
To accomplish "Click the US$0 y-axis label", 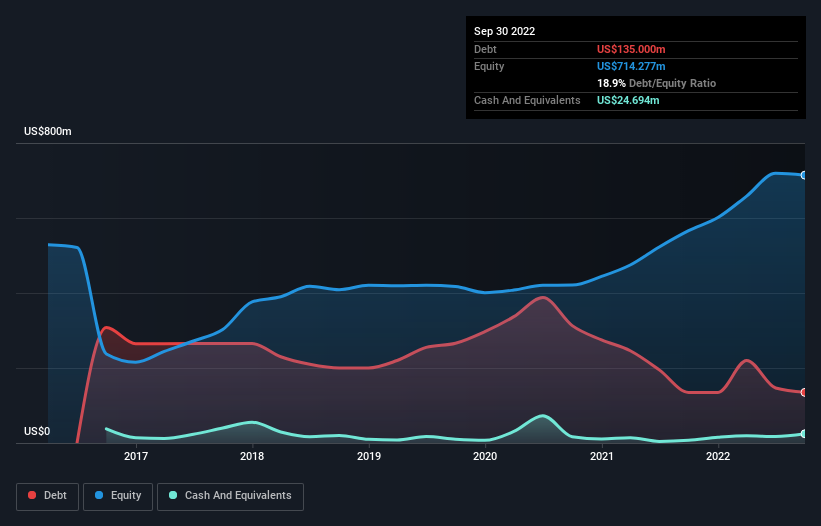I will [37, 431].
